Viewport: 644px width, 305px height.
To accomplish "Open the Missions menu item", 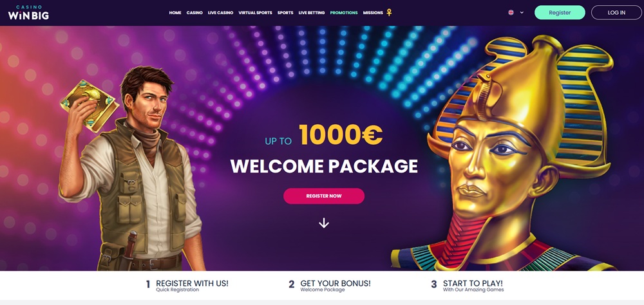I will point(373,13).
